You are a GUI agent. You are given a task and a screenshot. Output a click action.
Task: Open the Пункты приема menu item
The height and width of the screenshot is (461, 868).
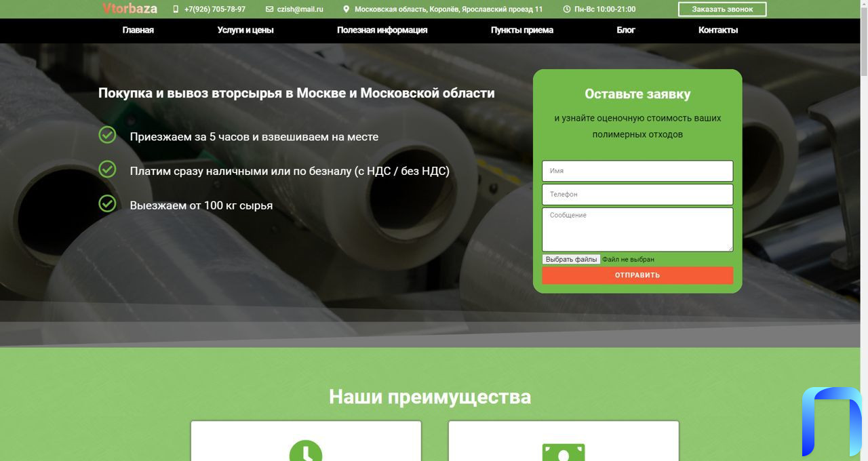click(522, 30)
